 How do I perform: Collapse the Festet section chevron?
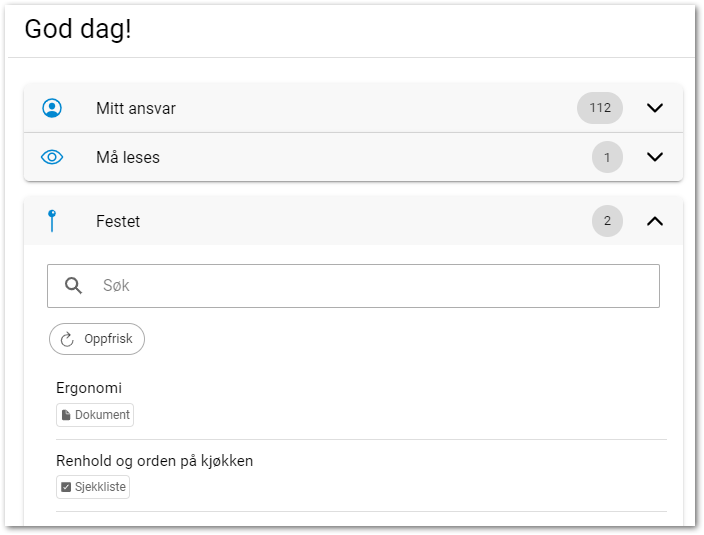coord(655,221)
